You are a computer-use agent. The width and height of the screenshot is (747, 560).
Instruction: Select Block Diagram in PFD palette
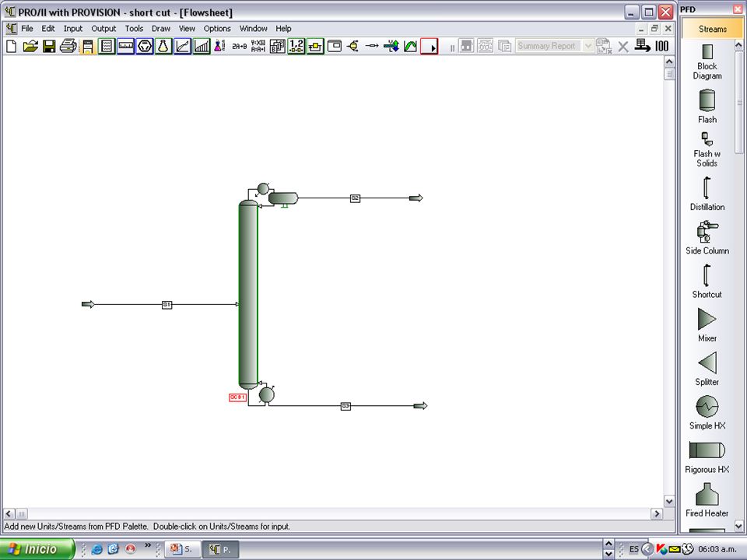707,62
